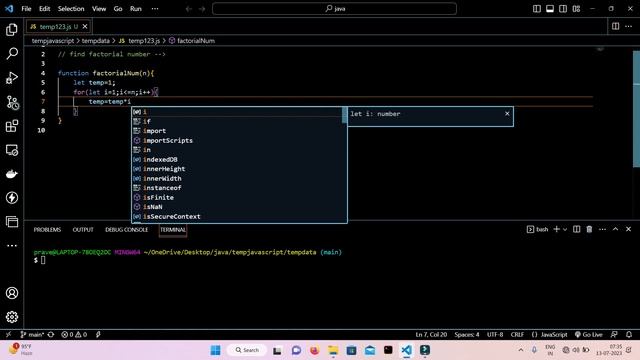The height and width of the screenshot is (360, 640).
Task: Synchronize changes in status bar
Action: (51, 334)
